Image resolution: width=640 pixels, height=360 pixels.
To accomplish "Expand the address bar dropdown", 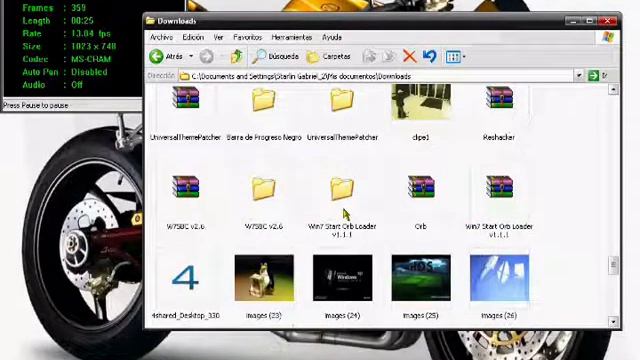I will point(579,76).
